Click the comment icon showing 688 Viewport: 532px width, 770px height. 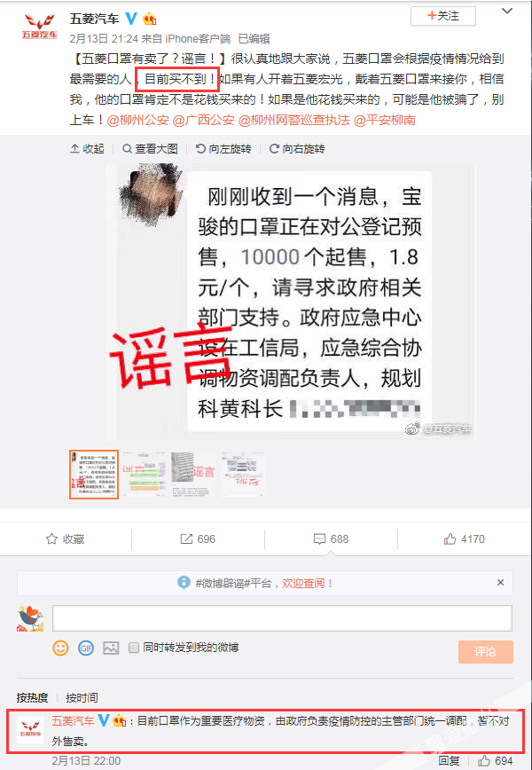click(x=319, y=539)
